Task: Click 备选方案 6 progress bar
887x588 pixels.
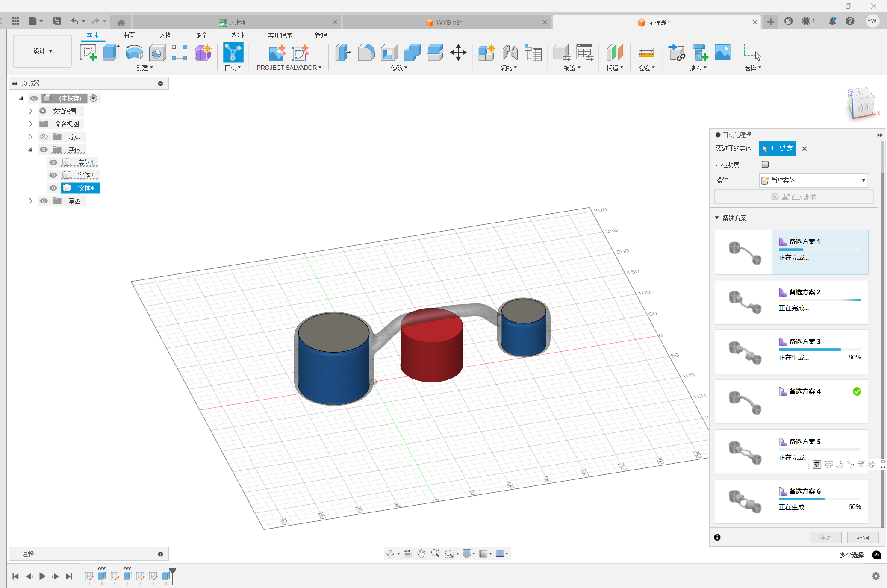Action: (x=820, y=499)
